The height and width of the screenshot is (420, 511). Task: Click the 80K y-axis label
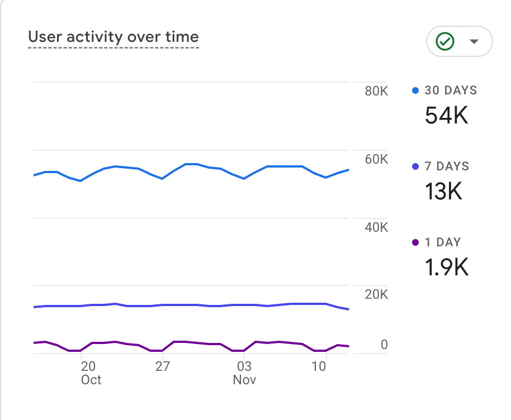tap(376, 91)
